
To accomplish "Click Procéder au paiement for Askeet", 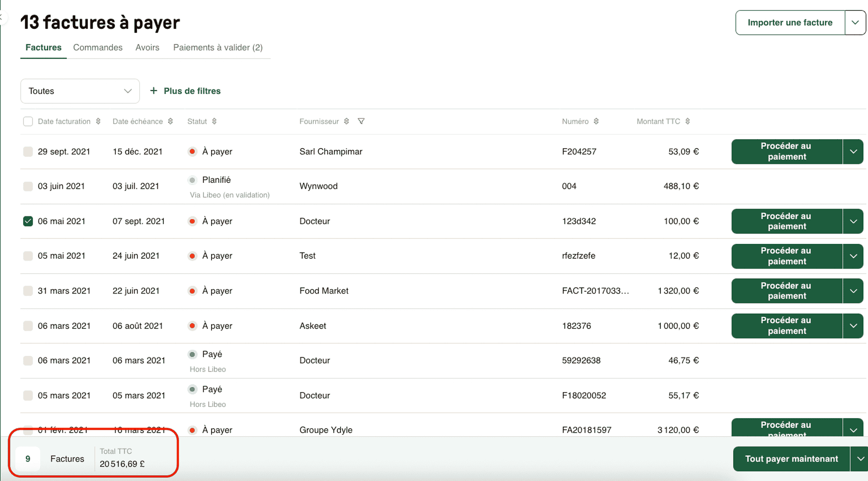I will tap(787, 326).
